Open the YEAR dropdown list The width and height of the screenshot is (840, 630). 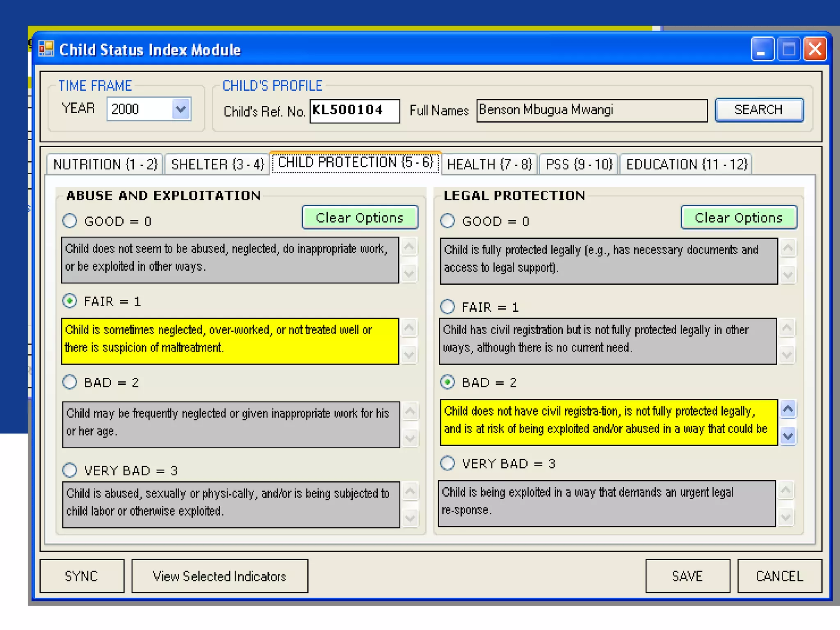181,109
